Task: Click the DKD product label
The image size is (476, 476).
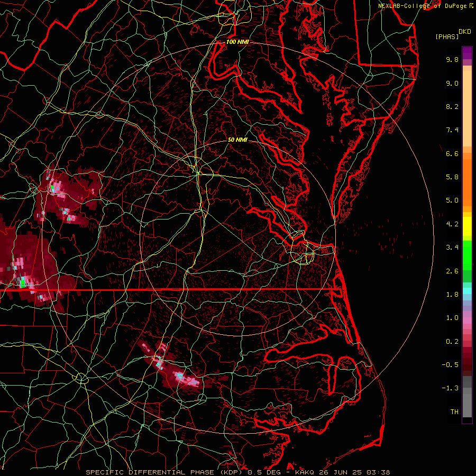Action: click(465, 32)
